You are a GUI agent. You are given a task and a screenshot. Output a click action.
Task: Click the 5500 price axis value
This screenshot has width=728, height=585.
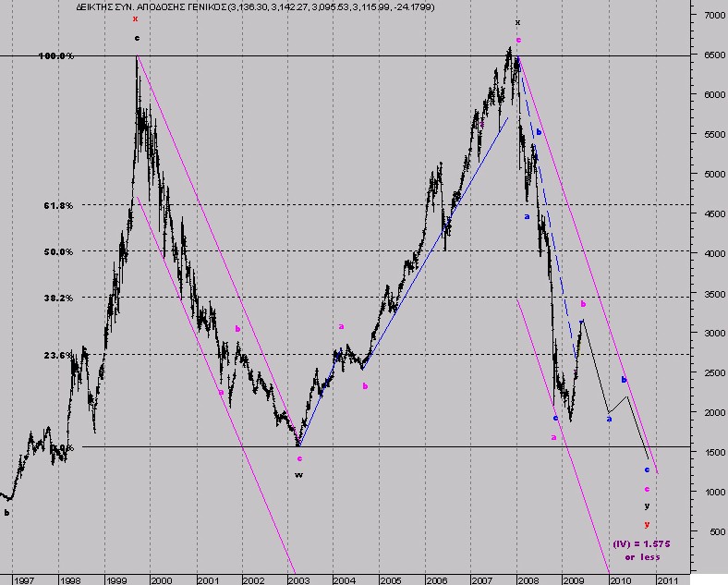pos(715,134)
